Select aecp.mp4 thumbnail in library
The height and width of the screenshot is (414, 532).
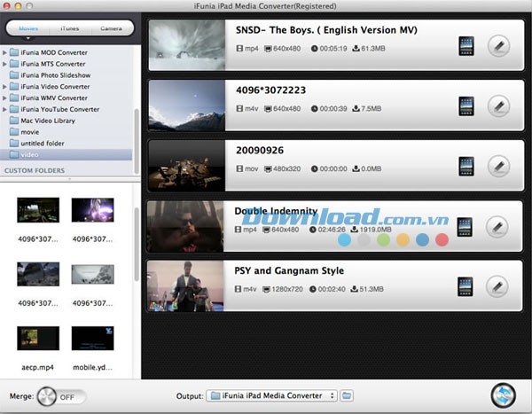pyautogui.click(x=38, y=339)
